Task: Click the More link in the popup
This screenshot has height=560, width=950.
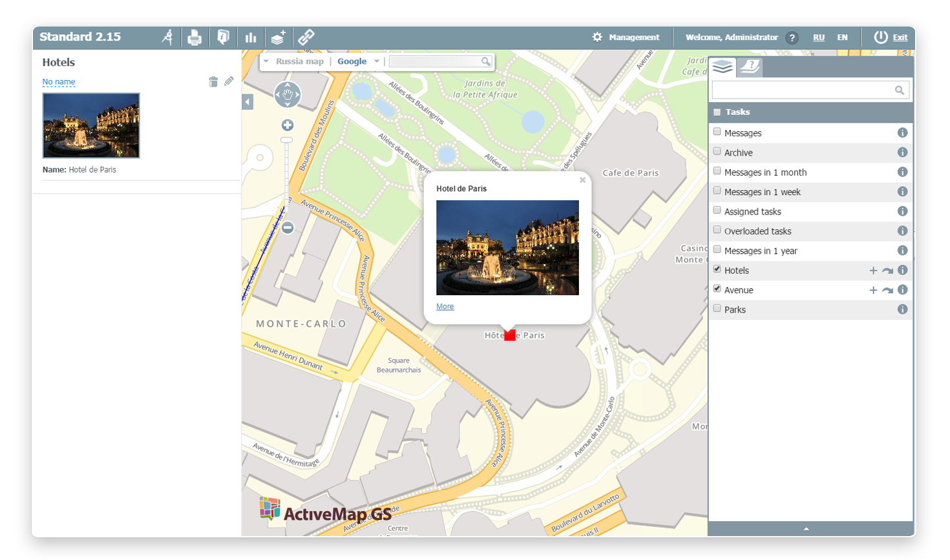Action: [445, 307]
